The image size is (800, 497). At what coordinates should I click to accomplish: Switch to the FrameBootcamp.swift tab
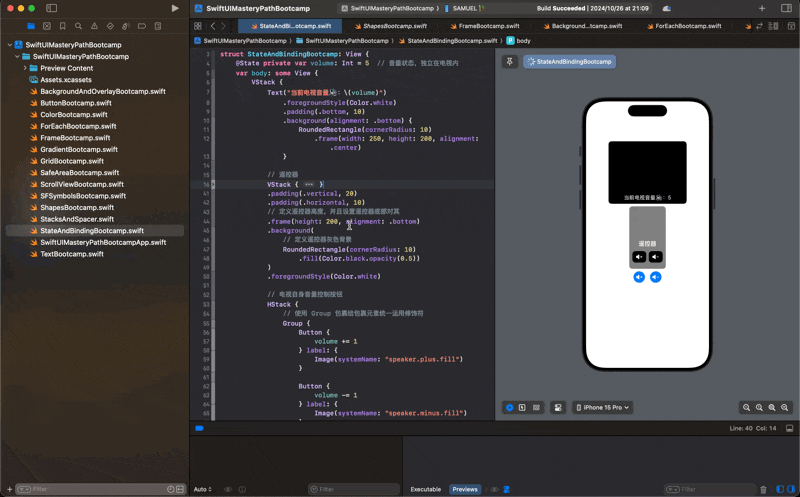[x=485, y=26]
